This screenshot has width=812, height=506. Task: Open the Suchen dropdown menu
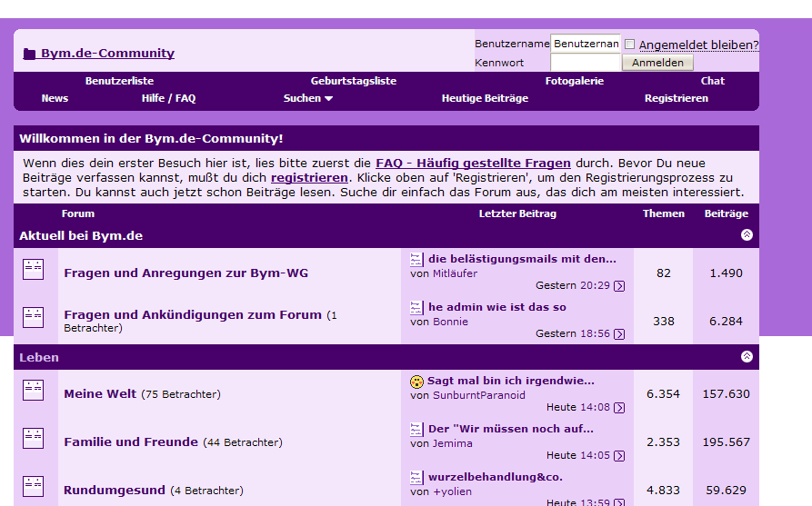[307, 98]
